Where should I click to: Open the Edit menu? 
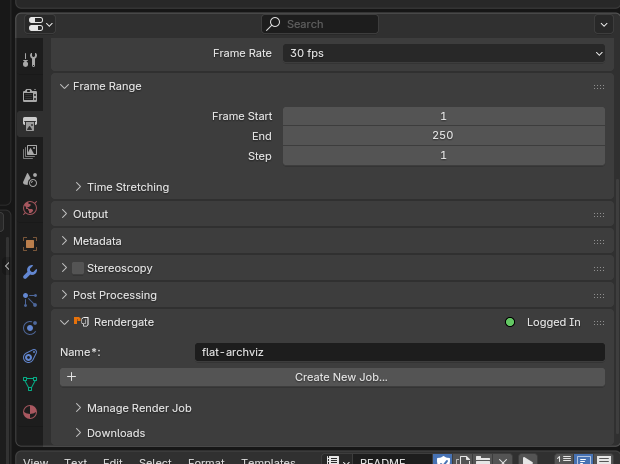click(113, 461)
